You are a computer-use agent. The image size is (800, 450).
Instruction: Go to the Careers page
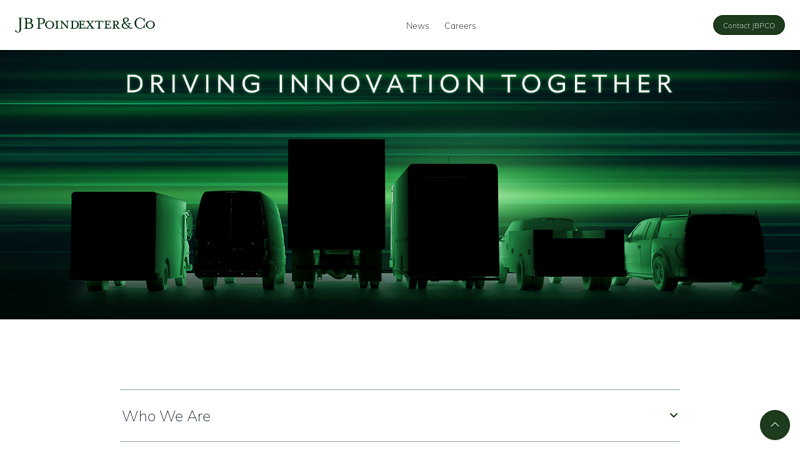tap(460, 26)
